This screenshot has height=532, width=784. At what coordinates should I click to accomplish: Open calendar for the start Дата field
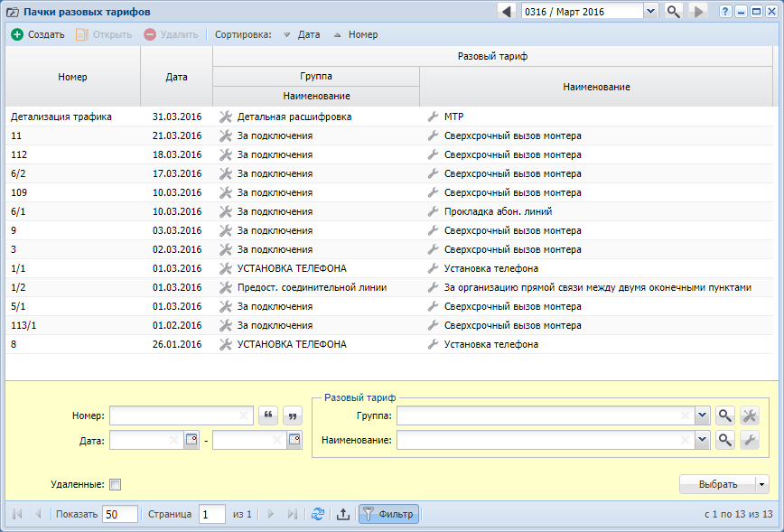(x=191, y=440)
